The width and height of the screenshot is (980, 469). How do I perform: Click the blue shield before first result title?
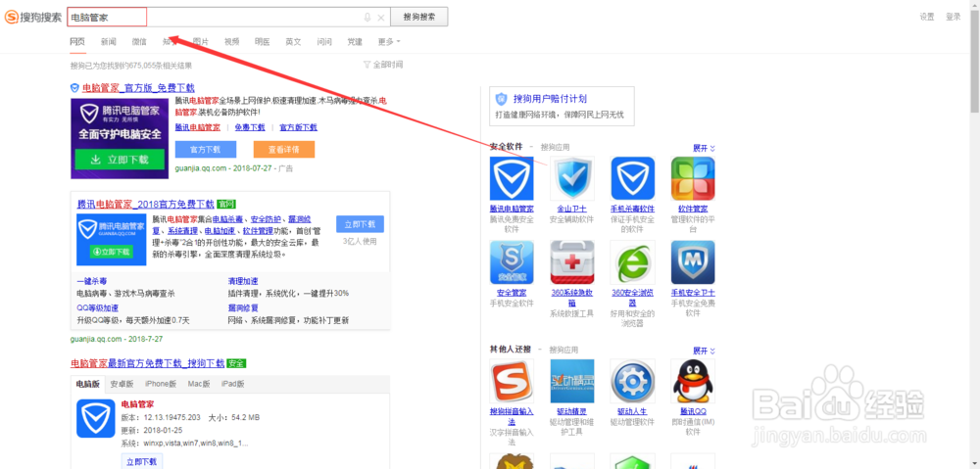(x=74, y=88)
